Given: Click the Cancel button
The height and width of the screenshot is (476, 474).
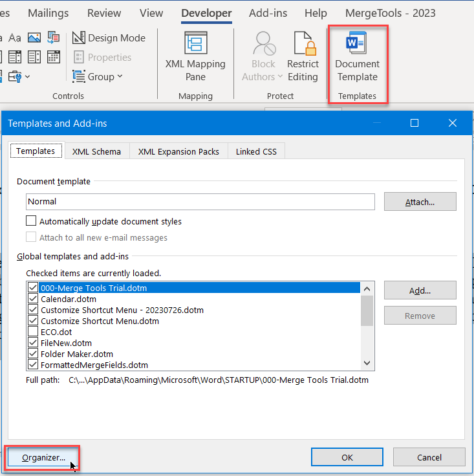Looking at the screenshot, I should tap(429, 457).
